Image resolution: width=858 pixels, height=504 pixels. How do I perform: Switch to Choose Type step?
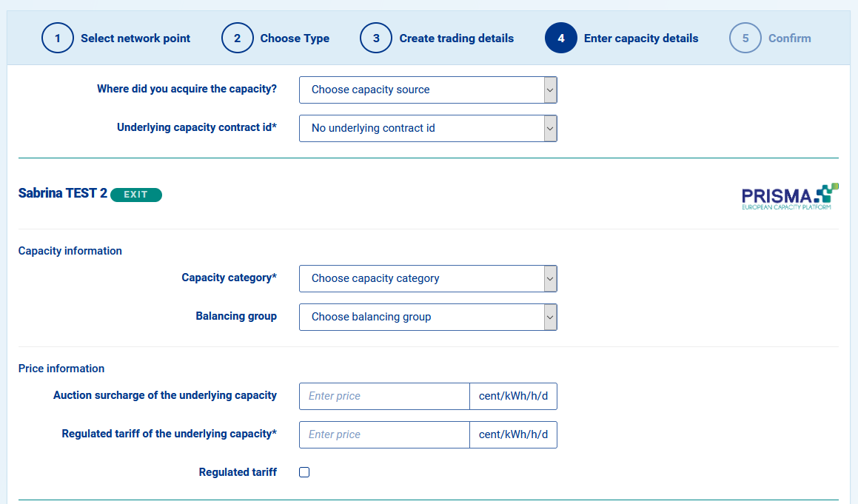point(295,38)
